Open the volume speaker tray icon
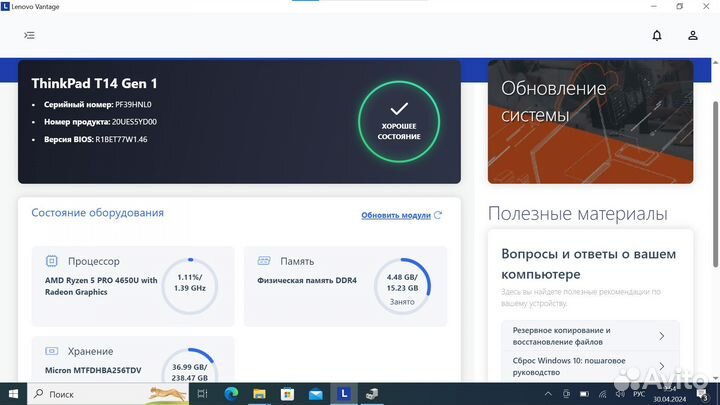The image size is (720, 405). [x=620, y=394]
